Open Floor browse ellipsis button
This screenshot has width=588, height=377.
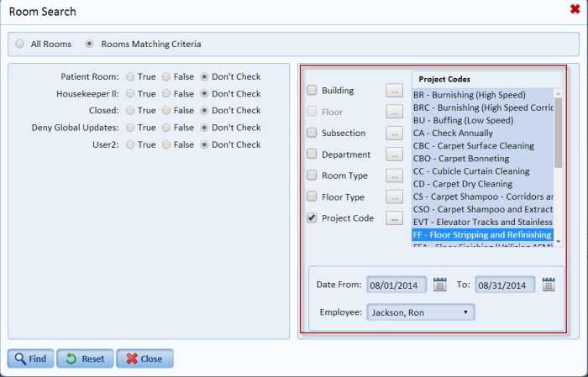395,112
